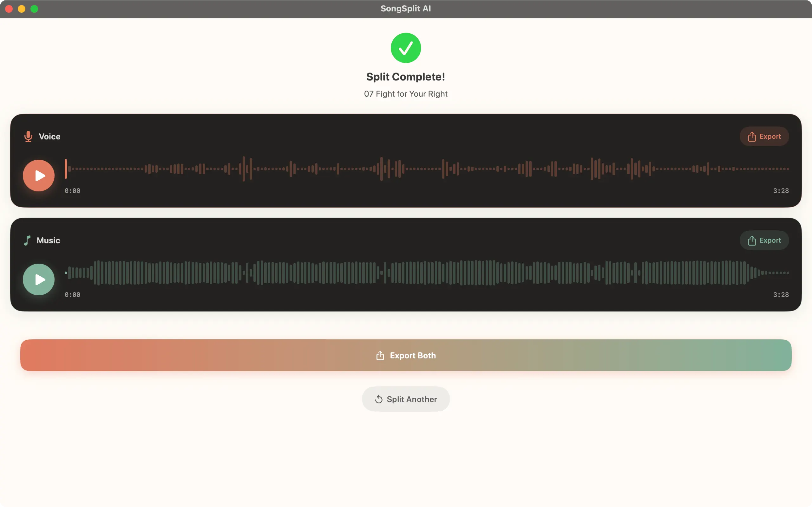Click the microphone icon on the Voice track
812x507 pixels.
pyautogui.click(x=28, y=137)
